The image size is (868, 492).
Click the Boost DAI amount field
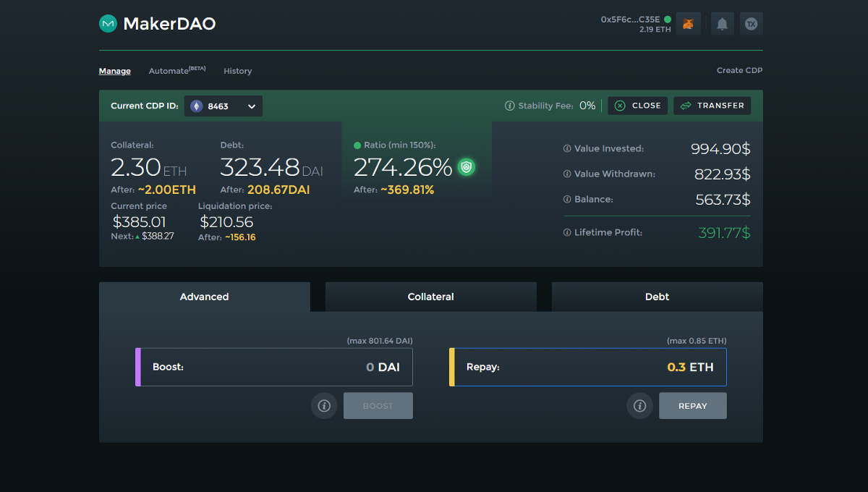tap(274, 367)
